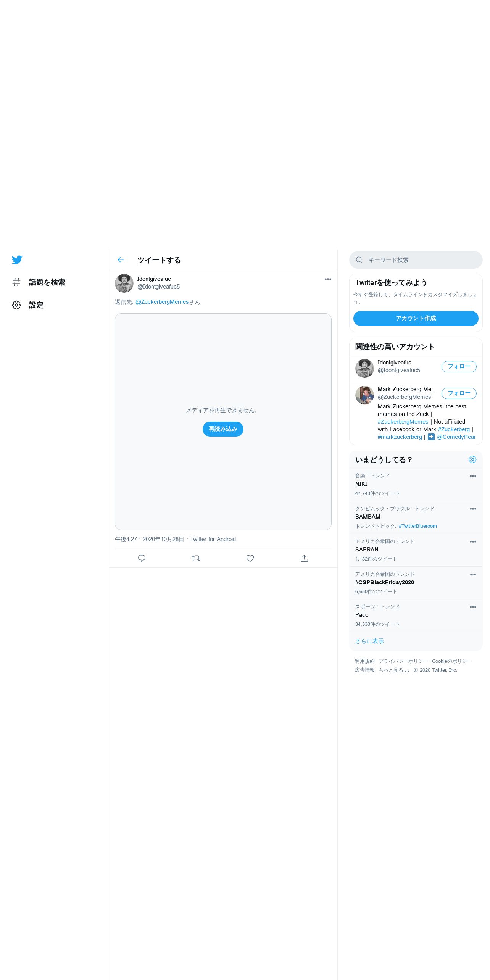Open more options for Pace trend

click(x=473, y=607)
